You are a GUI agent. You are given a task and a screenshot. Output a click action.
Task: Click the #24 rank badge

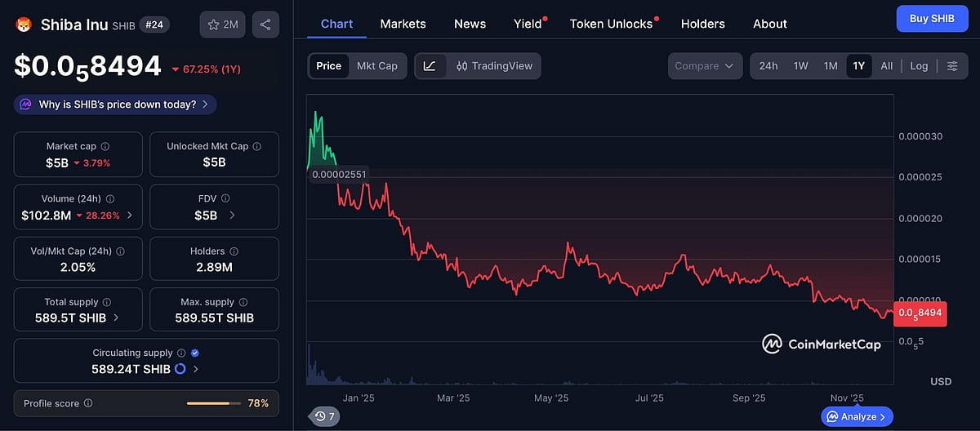154,24
